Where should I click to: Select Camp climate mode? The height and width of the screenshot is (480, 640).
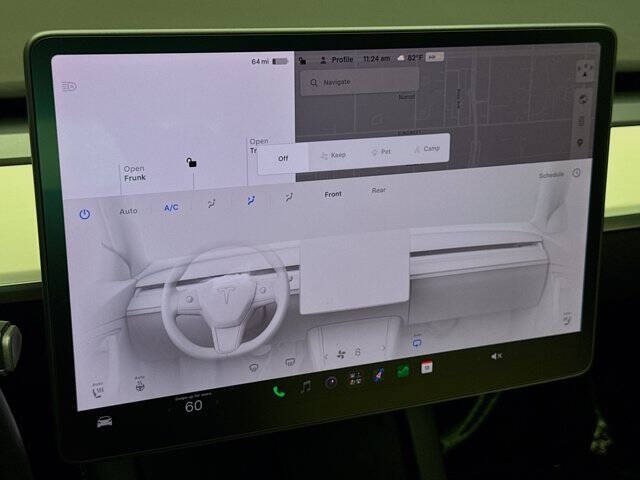pos(427,149)
